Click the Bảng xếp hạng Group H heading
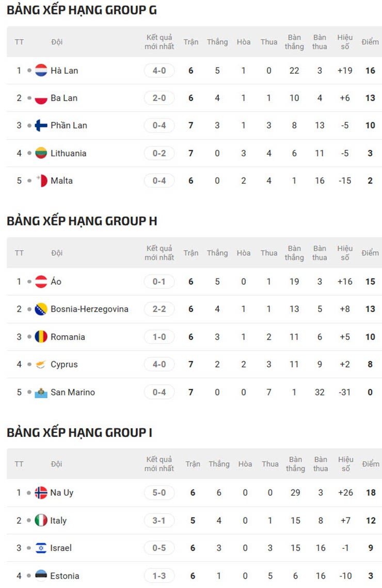Image resolution: width=382 pixels, height=588 pixels. tap(82, 221)
